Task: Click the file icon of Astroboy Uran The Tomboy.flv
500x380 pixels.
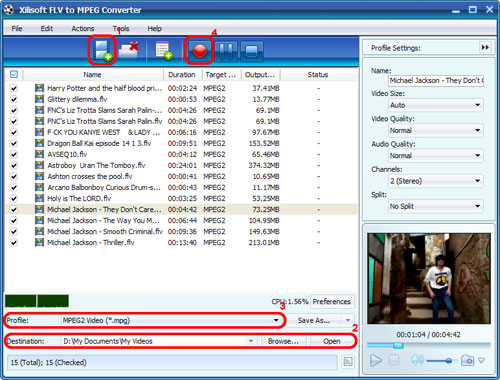Action: pyautogui.click(x=39, y=165)
